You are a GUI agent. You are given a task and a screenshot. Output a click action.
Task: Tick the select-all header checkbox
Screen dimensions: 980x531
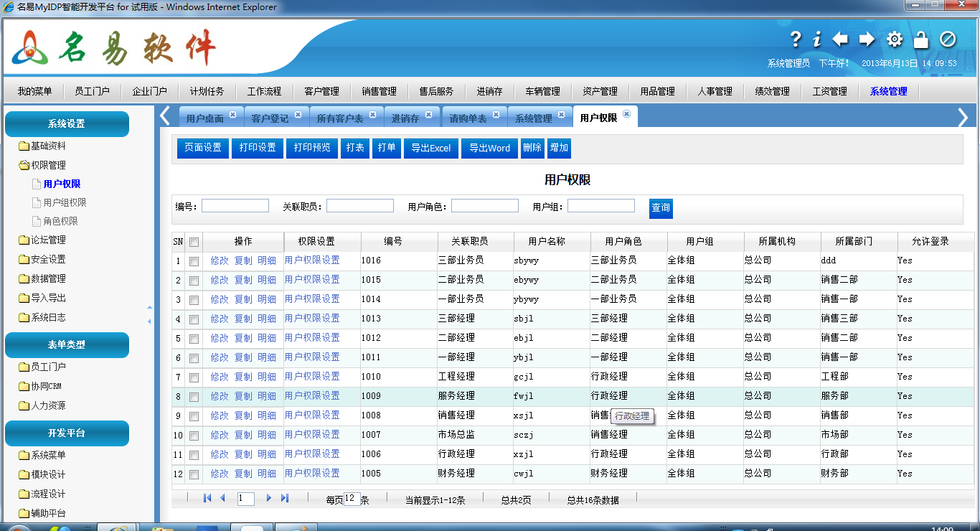[x=194, y=243]
